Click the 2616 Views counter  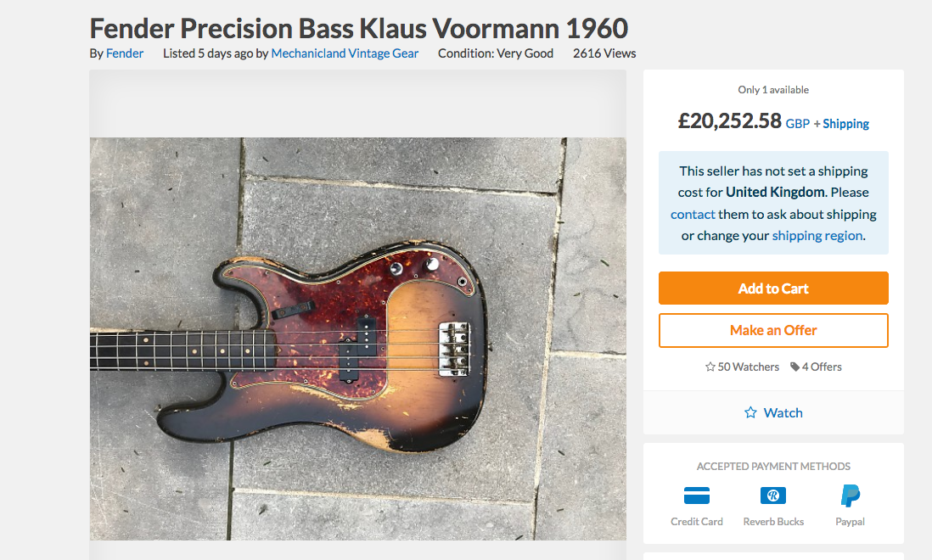point(604,53)
